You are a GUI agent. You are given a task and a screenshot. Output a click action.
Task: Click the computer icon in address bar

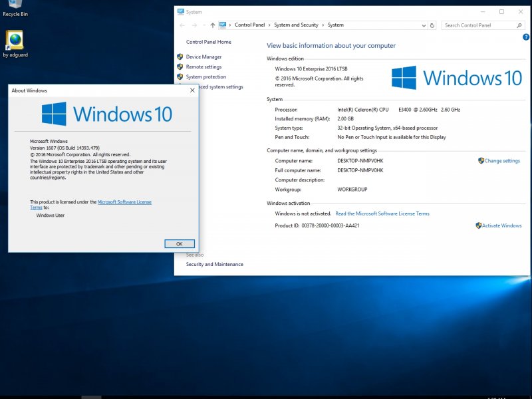(x=223, y=25)
